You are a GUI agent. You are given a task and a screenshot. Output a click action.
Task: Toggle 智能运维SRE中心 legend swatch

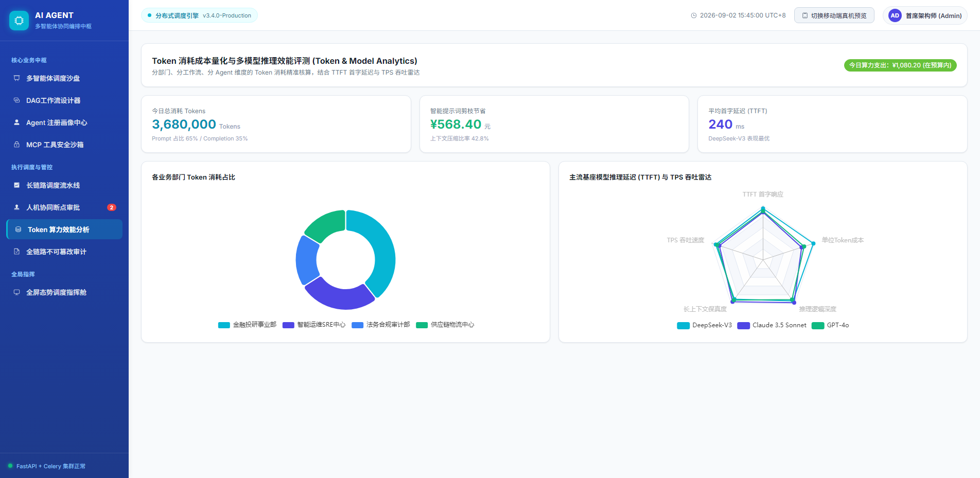click(288, 325)
